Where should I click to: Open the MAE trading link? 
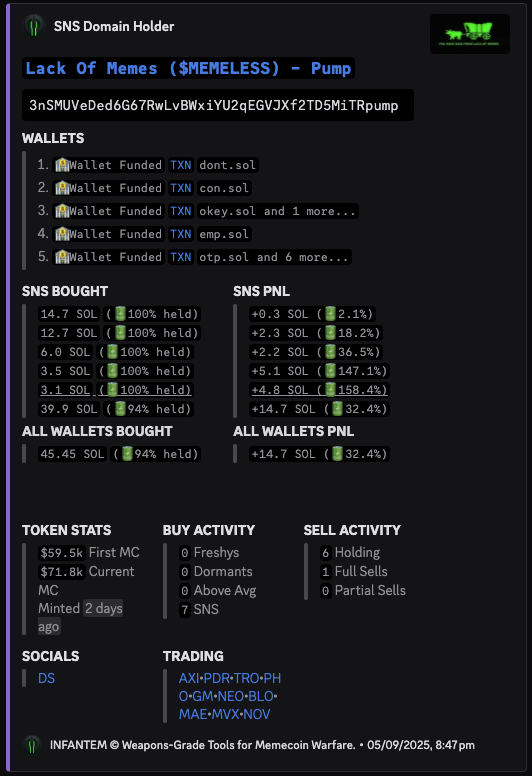click(x=193, y=715)
